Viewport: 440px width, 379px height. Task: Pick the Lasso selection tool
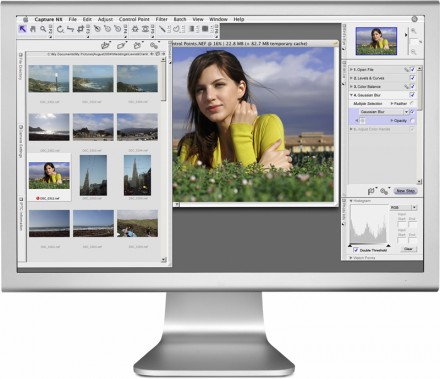point(176,29)
